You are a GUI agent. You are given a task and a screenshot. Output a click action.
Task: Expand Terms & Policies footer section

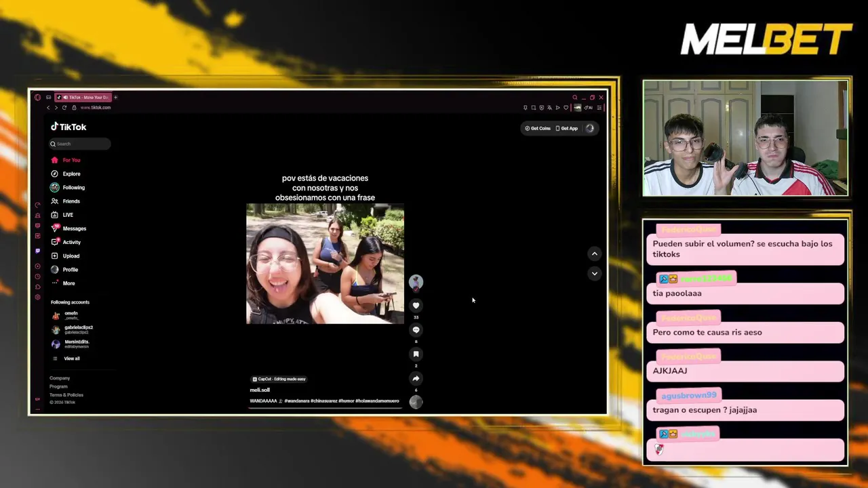pyautogui.click(x=66, y=394)
